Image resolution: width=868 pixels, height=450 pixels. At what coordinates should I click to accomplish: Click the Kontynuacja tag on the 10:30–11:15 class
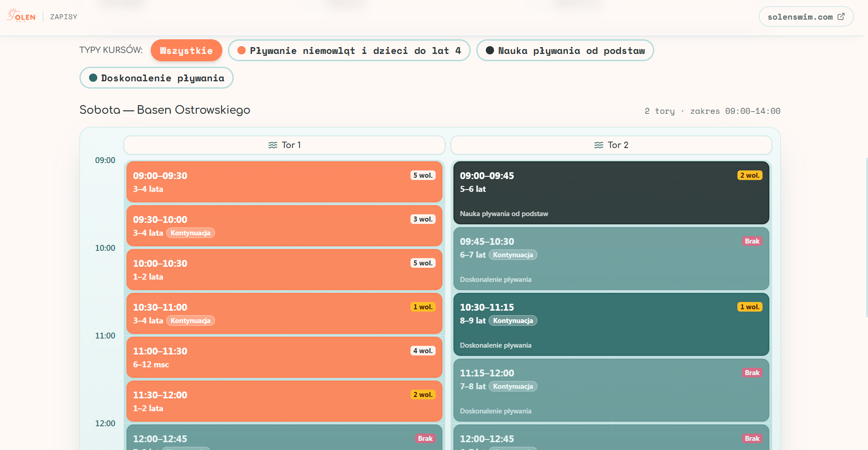[x=513, y=321]
